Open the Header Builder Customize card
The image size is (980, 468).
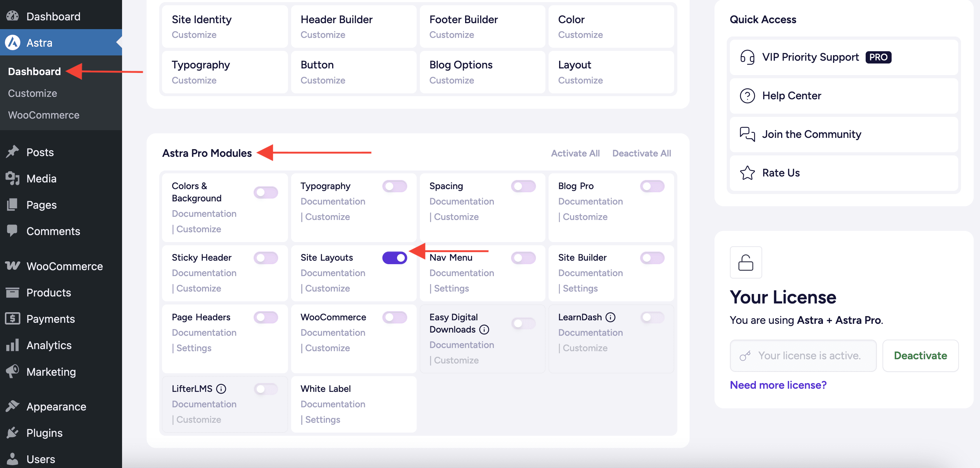point(353,26)
